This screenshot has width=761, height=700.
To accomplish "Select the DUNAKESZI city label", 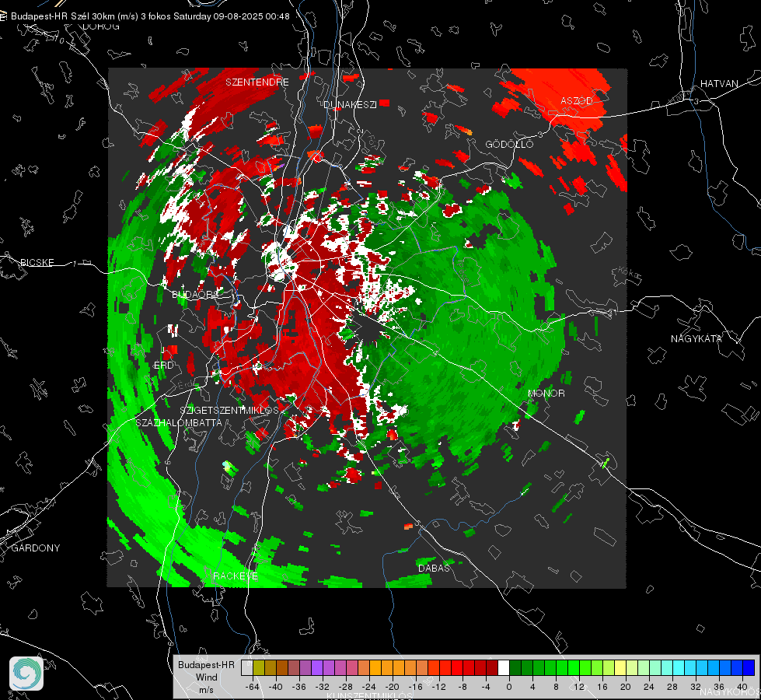I will pyautogui.click(x=350, y=104).
